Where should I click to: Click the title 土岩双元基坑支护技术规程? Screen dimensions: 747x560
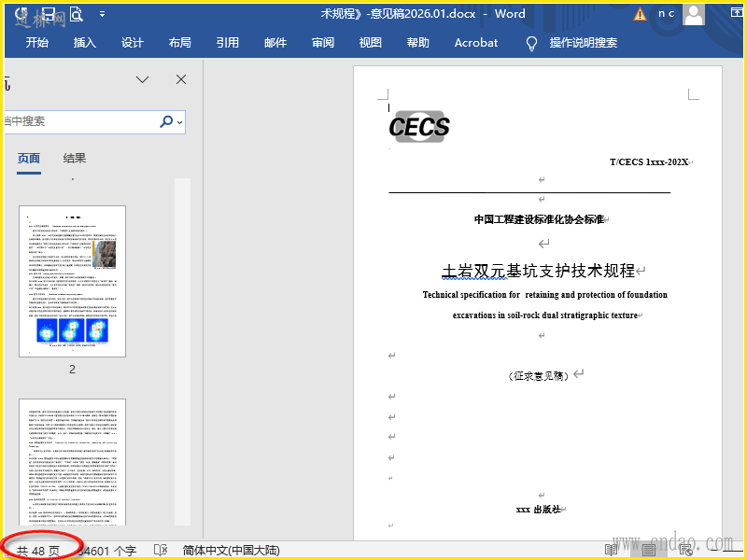[x=539, y=271]
